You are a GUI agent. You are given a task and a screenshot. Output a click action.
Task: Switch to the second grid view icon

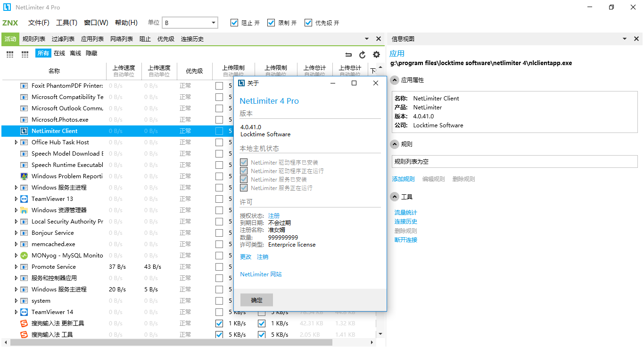(25, 54)
